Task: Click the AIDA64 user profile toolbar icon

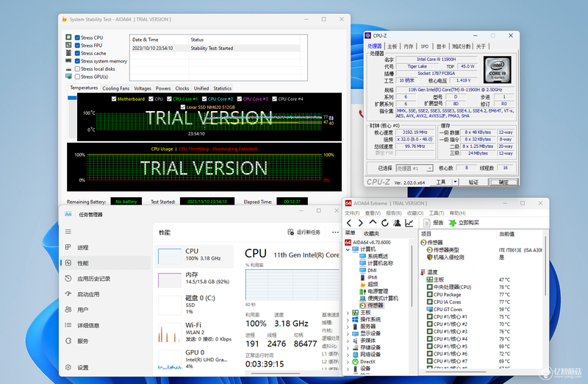Action: (397, 223)
